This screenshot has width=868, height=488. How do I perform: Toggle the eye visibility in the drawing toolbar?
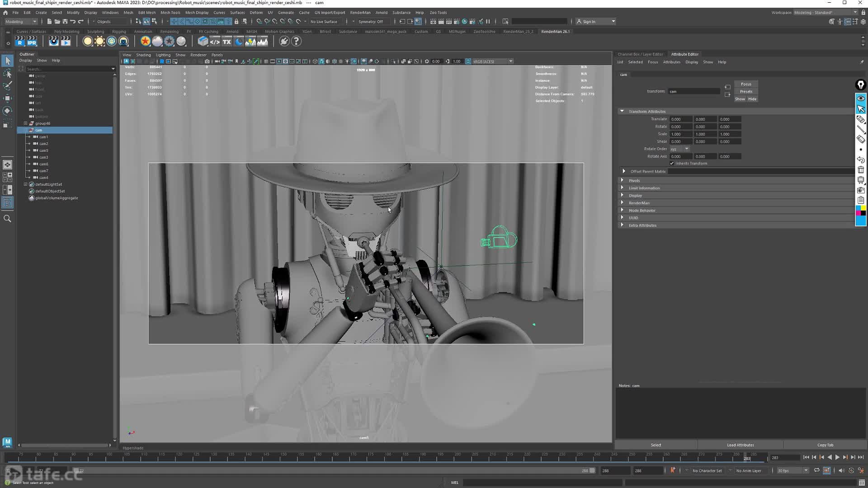(861, 99)
